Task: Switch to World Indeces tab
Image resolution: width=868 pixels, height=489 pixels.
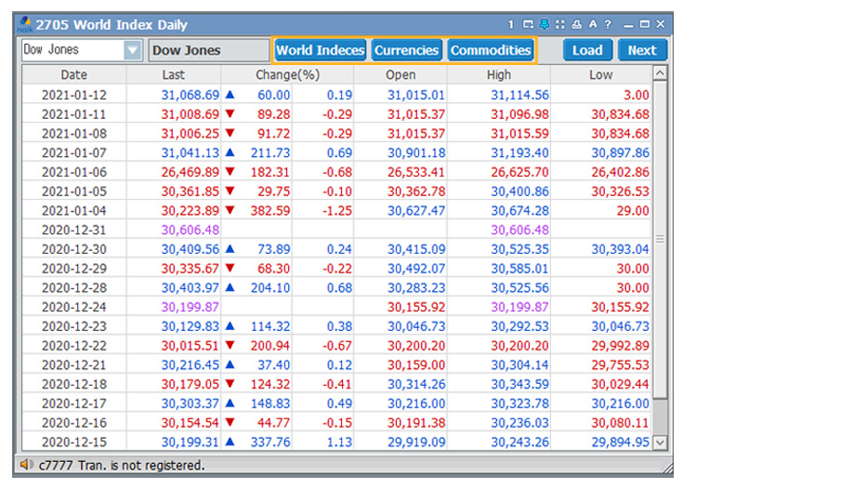Action: pos(320,50)
